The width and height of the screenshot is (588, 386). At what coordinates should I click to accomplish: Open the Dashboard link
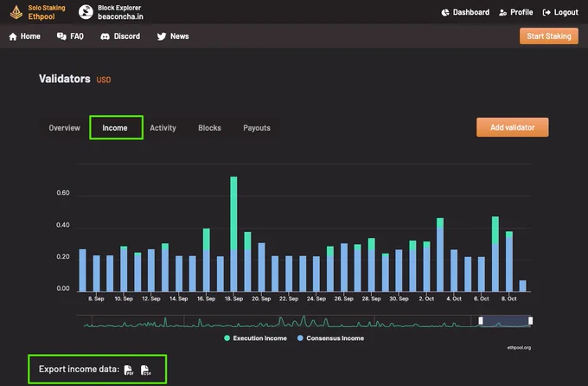(465, 12)
